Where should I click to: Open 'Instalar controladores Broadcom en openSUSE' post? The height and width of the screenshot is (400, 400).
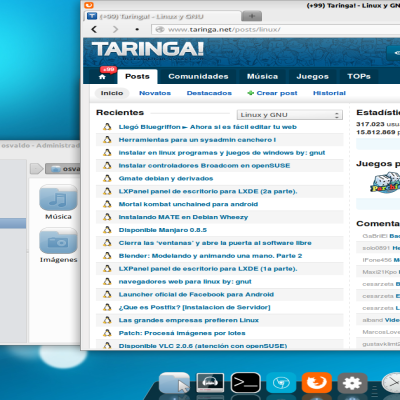coord(204,166)
